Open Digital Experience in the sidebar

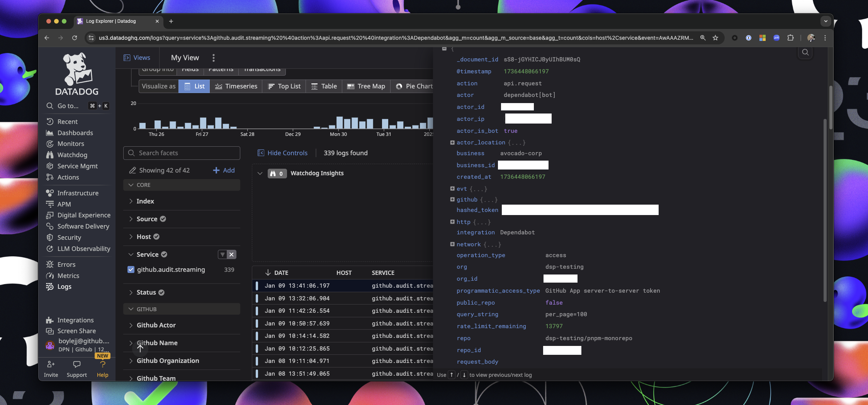[78, 215]
